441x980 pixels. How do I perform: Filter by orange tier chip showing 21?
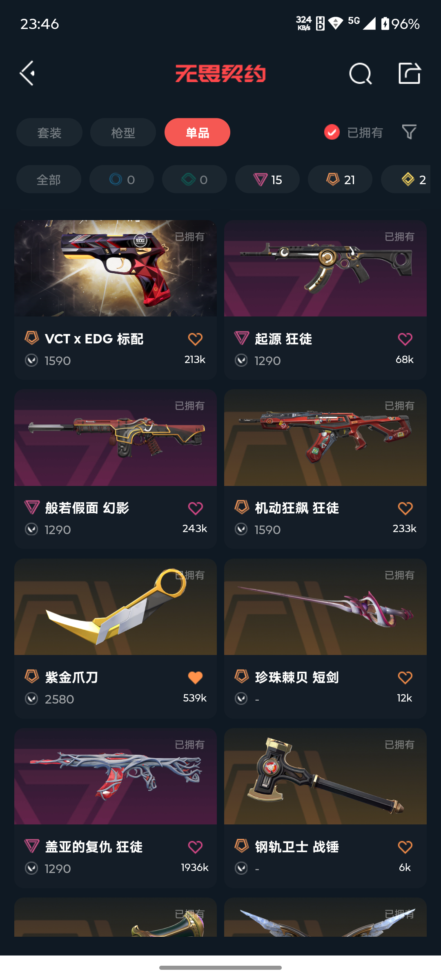(340, 179)
